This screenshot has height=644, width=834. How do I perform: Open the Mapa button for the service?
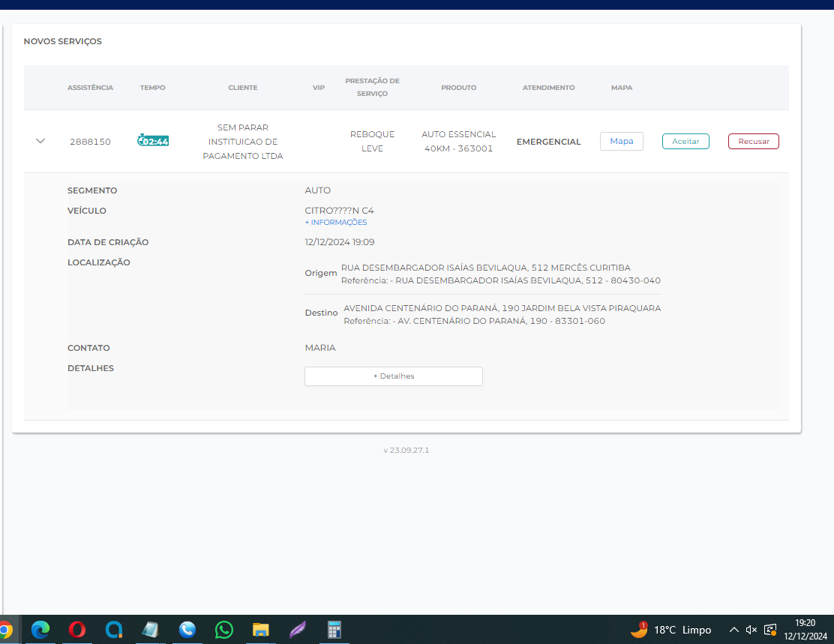tap(621, 141)
